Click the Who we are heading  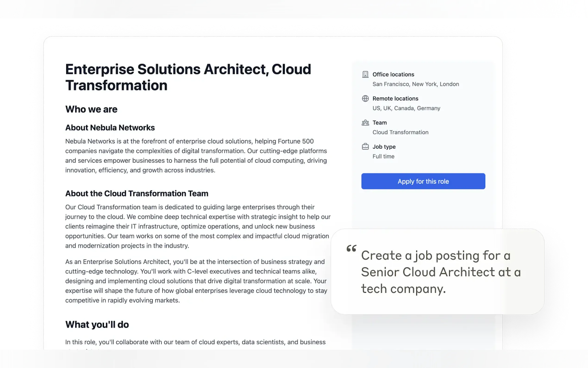[x=91, y=109]
